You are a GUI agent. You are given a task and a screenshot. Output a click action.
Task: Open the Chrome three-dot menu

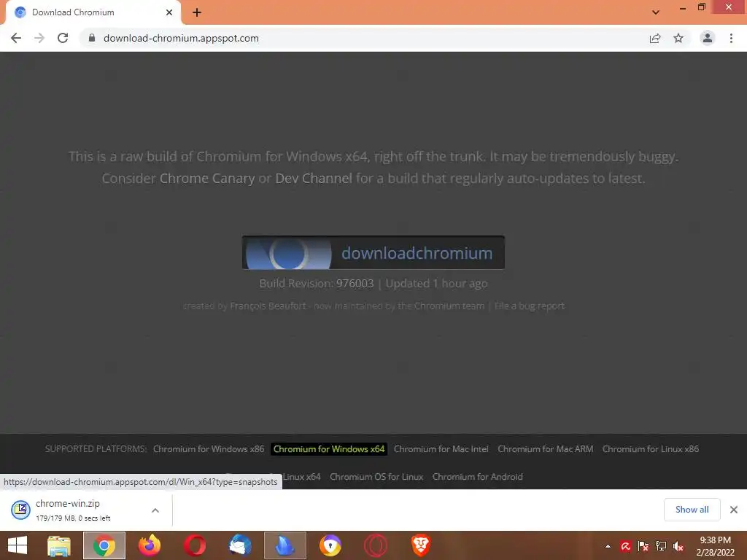click(x=731, y=38)
